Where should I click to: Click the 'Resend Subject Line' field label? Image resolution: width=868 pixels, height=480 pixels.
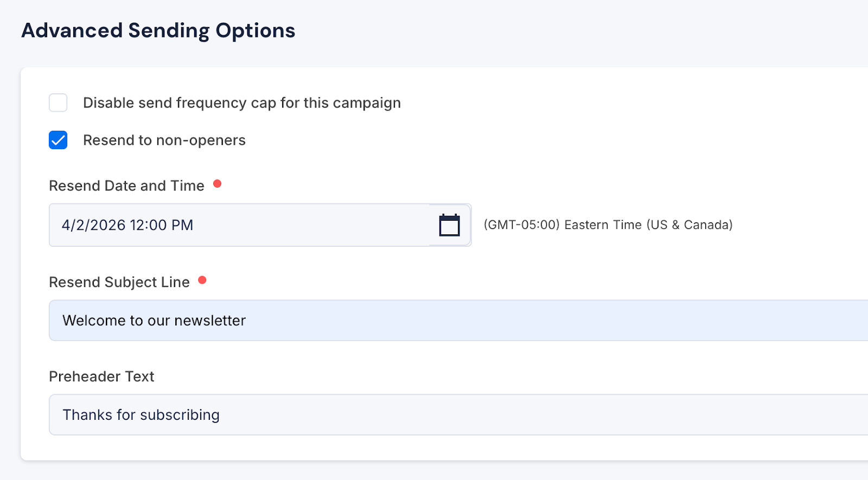tap(119, 283)
